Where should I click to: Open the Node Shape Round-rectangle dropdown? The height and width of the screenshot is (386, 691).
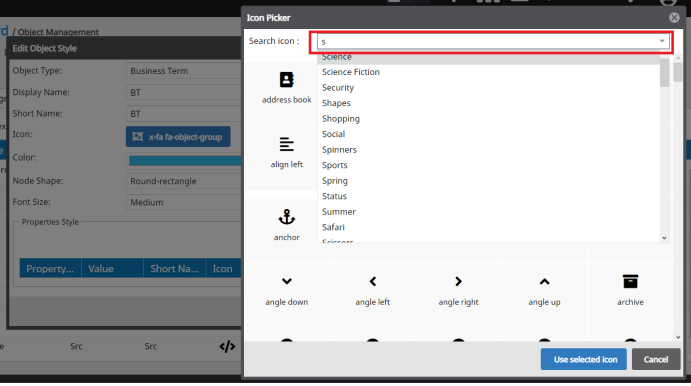[183, 181]
